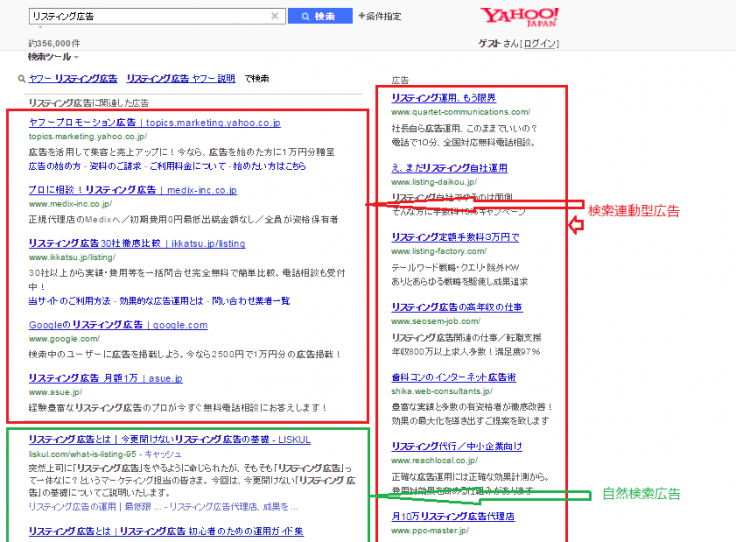Open the sidebar ad リスティング運用、もう限界

click(444, 98)
